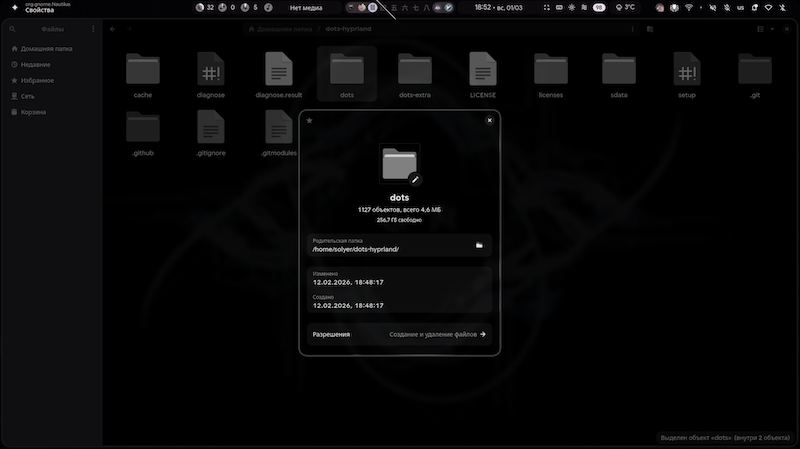Image resolution: width=800 pixels, height=449 pixels.
Task: Click the 256,7 ГБ свободно text
Action: 399,220
